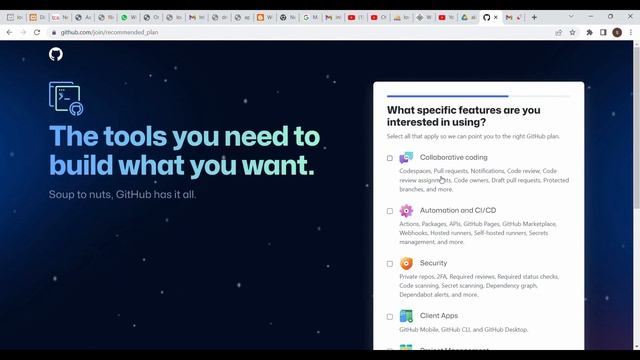Screen dimensions: 640x360
Task: Share this page via the share icon
Action: click(558, 33)
